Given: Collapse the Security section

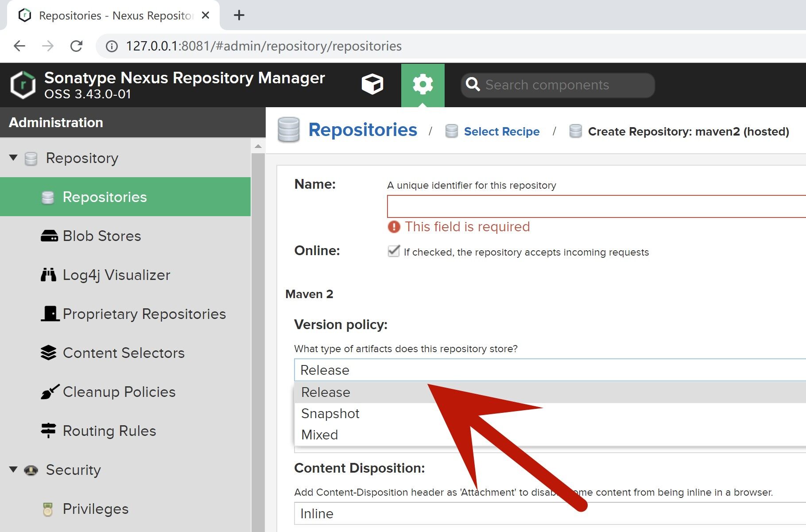Looking at the screenshot, I should pos(13,470).
